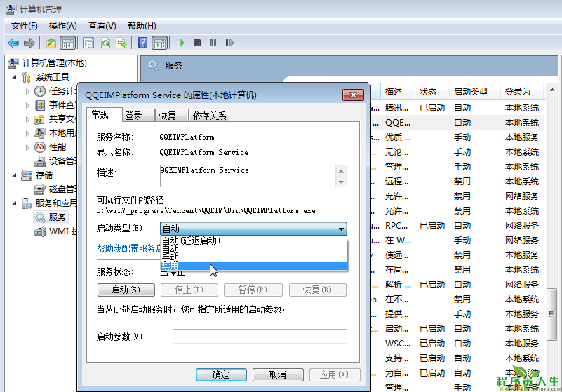Open the 帮助(H) menu
Viewport: 562px width, 392px height.
pyautogui.click(x=142, y=26)
